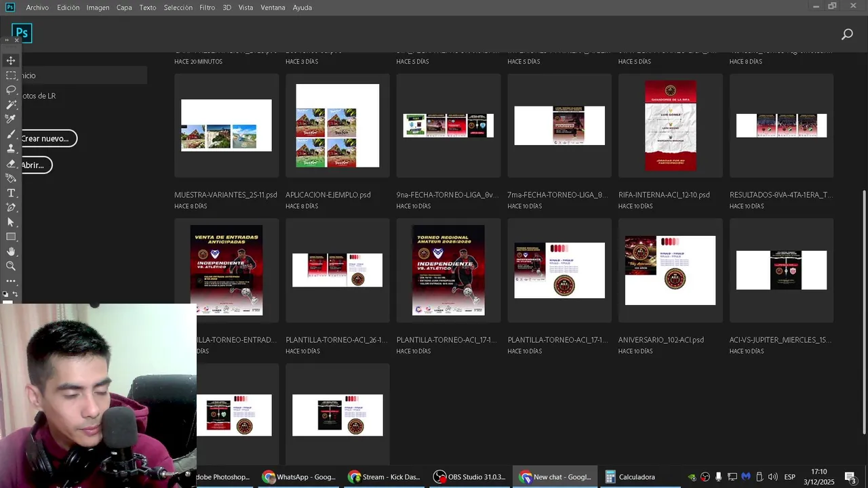Close the floating tools panel
Viewport: 868px width, 488px height.
click(17, 41)
